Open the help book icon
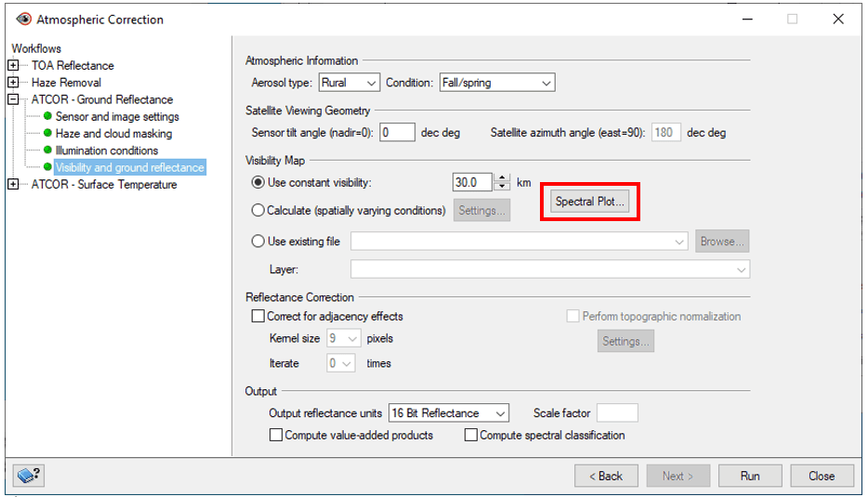The width and height of the screenshot is (868, 497). pyautogui.click(x=29, y=476)
